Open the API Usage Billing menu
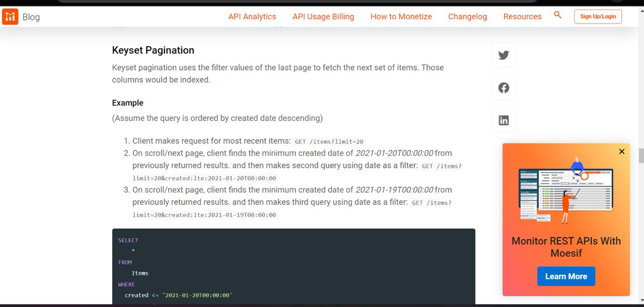 click(x=323, y=17)
